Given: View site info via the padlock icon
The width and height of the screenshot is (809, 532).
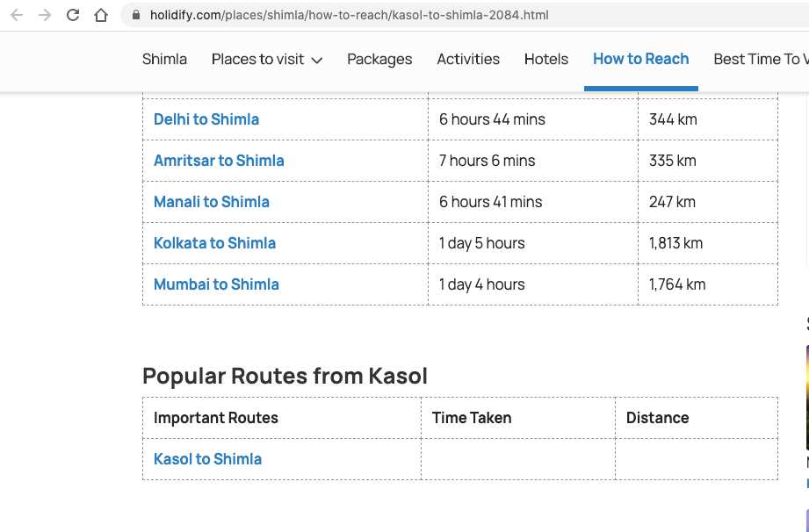Looking at the screenshot, I should click(136, 15).
